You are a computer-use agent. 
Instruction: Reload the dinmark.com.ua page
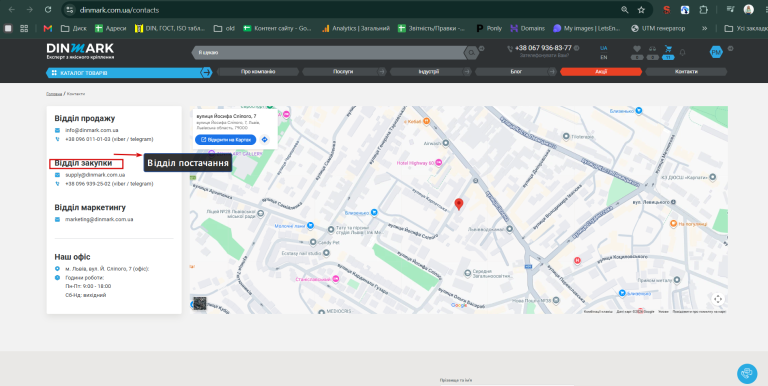48,10
